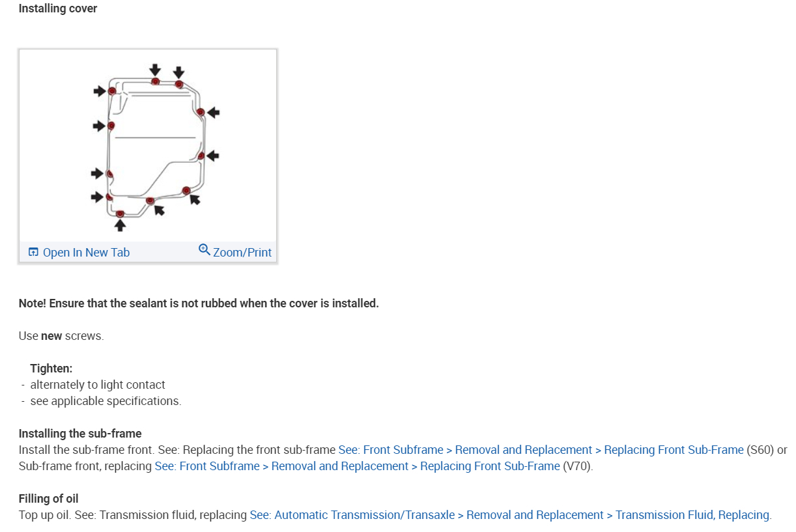
Task: Click the upward-pointing arrow below the diagram
Action: 120,225
